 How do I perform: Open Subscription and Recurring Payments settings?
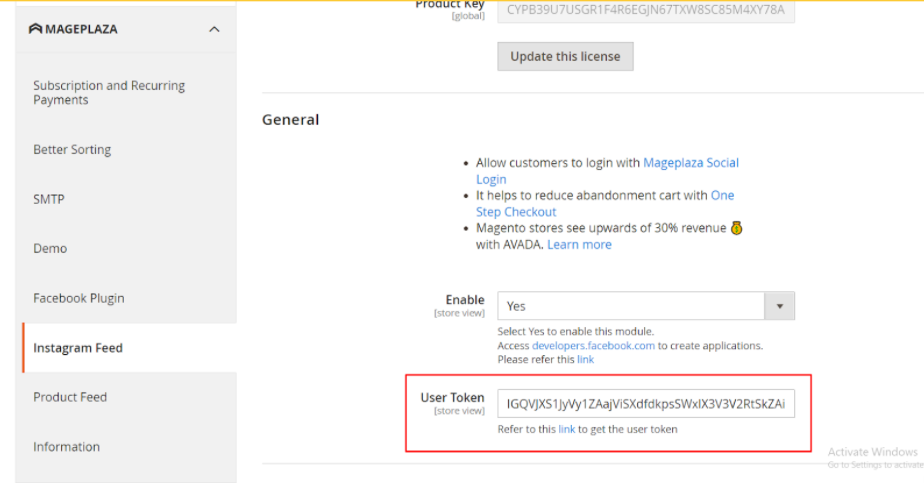(x=108, y=93)
